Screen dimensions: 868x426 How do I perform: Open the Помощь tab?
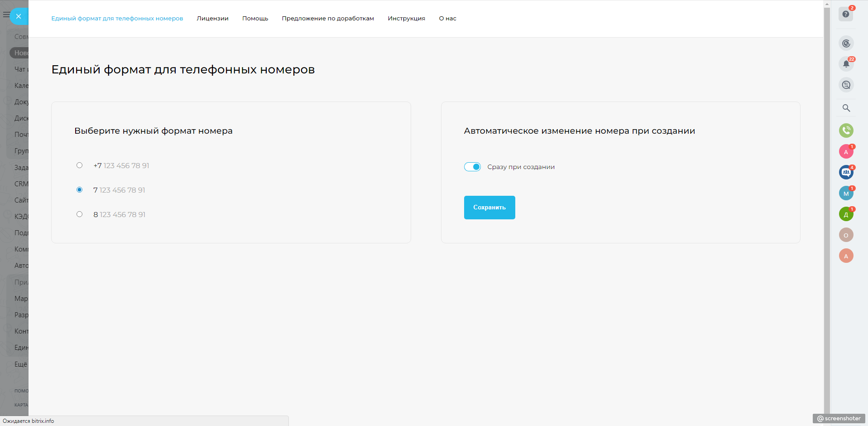(x=255, y=19)
